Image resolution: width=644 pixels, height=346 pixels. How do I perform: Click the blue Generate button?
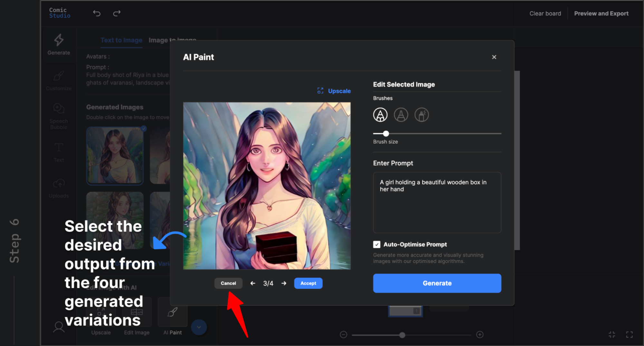click(437, 283)
